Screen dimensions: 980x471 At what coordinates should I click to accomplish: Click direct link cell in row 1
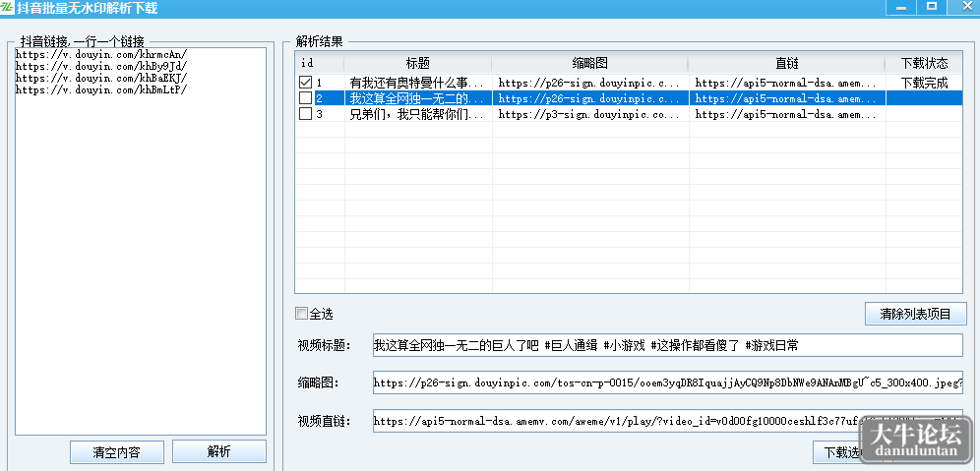[x=787, y=83]
